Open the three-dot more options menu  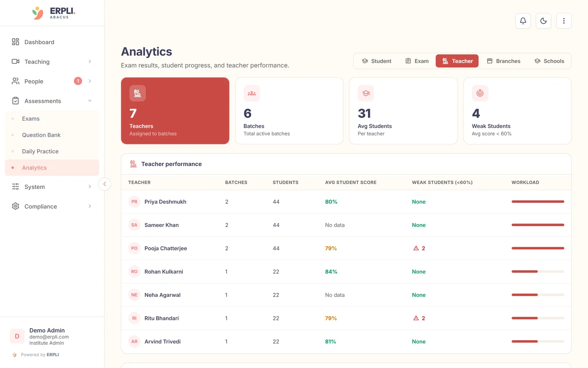point(564,21)
